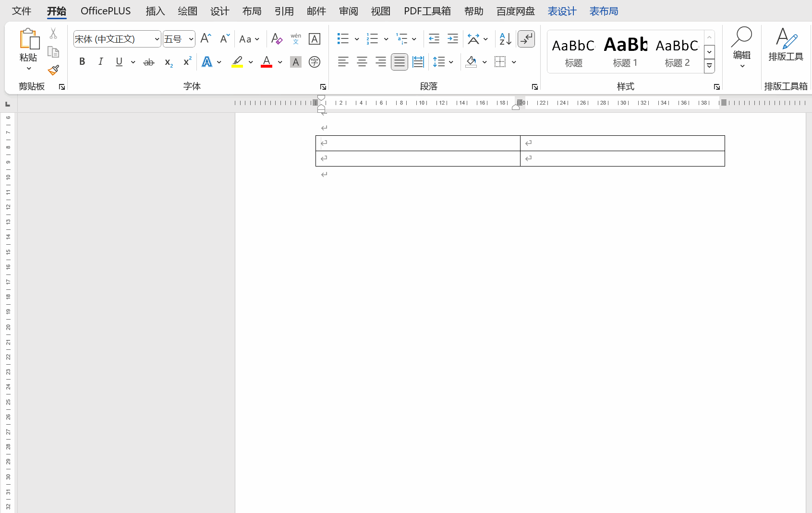This screenshot has width=812, height=513.
Task: Toggle show/hide paragraph marks
Action: pyautogui.click(x=526, y=39)
